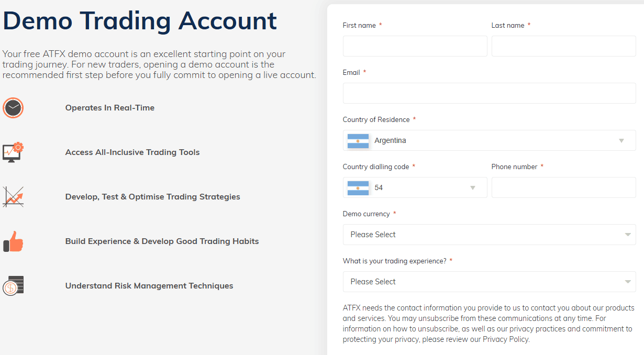Click the Argentina flag in Country of Residence
The width and height of the screenshot is (644, 355).
click(358, 140)
